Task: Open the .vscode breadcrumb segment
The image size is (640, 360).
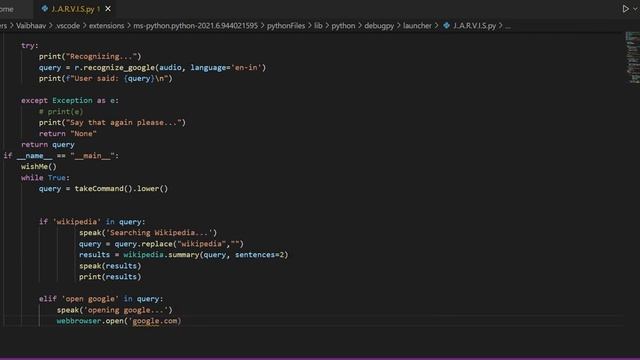Action: tap(68, 26)
